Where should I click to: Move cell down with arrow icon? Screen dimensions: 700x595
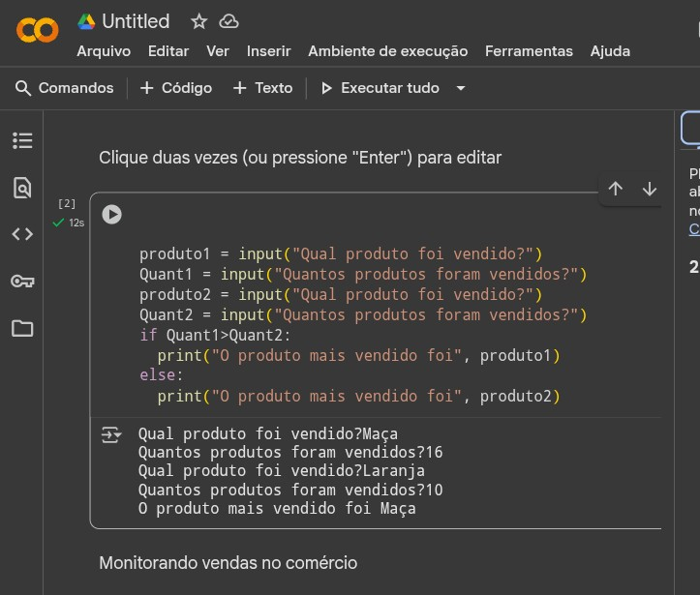650,189
